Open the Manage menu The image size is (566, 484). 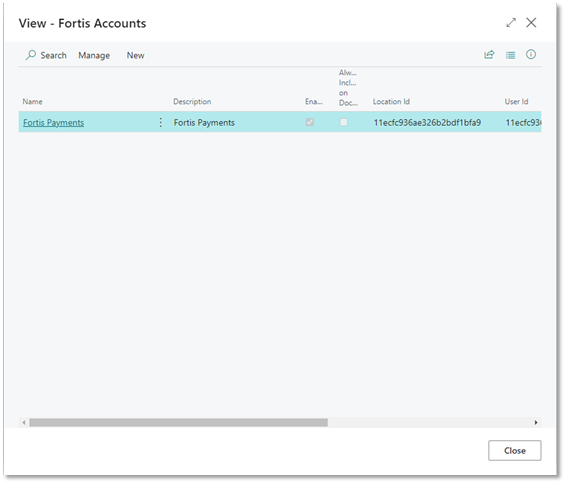94,56
